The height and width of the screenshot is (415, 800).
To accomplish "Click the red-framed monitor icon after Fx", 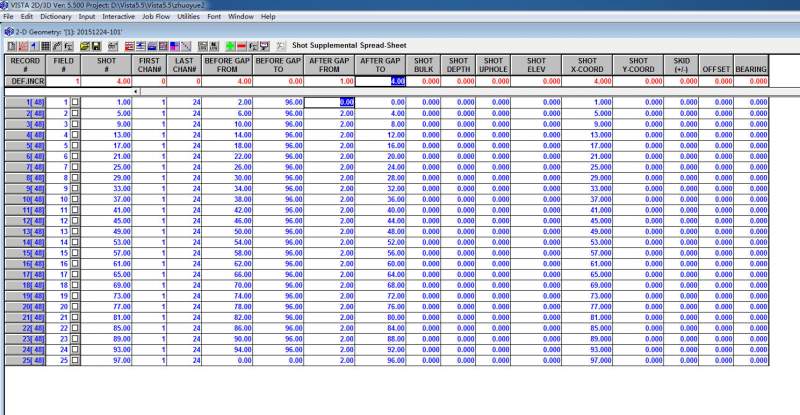I will point(264,46).
